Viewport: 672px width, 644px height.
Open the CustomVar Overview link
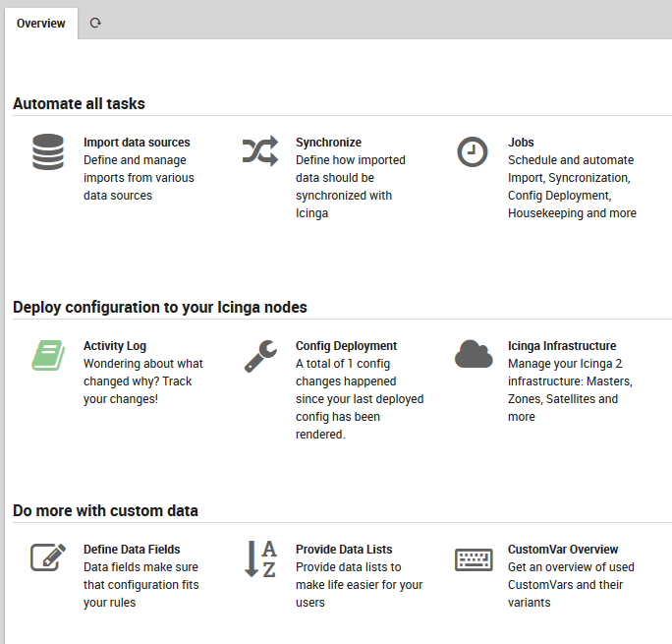point(563,550)
